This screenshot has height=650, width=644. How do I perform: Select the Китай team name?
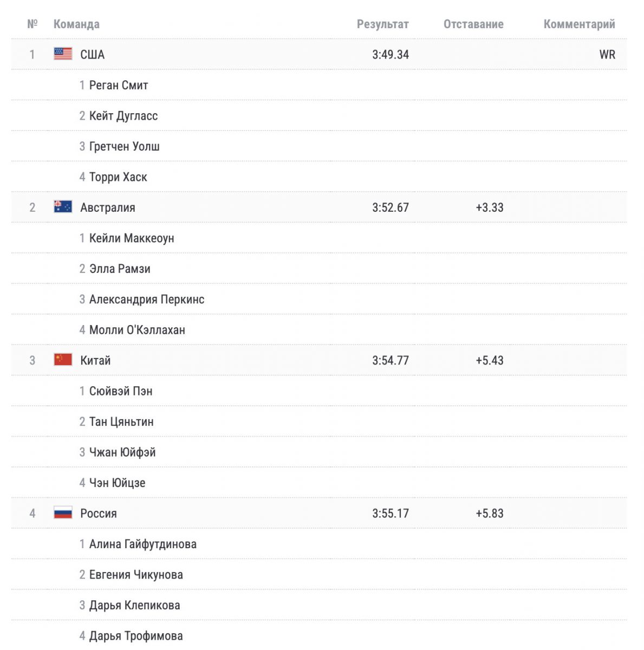[x=95, y=360]
